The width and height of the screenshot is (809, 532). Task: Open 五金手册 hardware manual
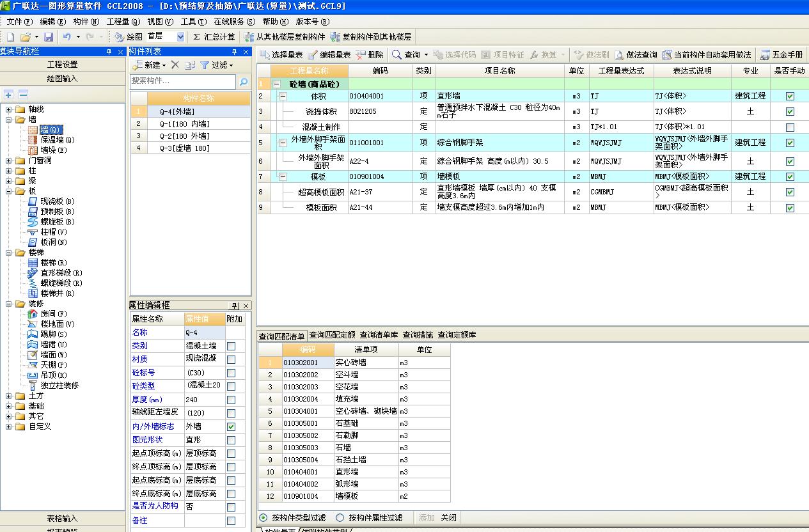pos(781,55)
